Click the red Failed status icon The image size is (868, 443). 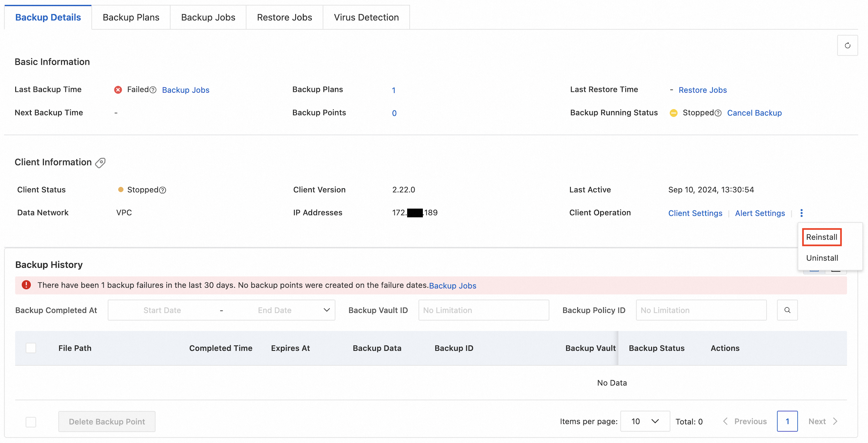point(118,90)
